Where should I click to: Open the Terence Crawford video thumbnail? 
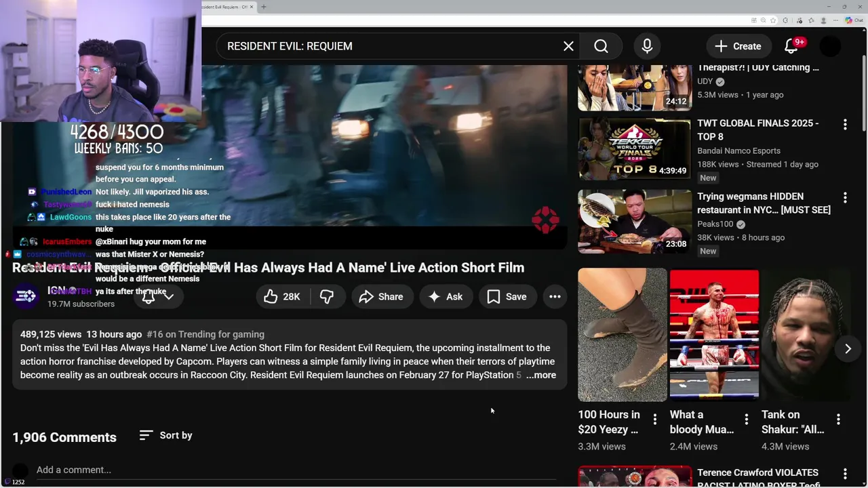635,476
